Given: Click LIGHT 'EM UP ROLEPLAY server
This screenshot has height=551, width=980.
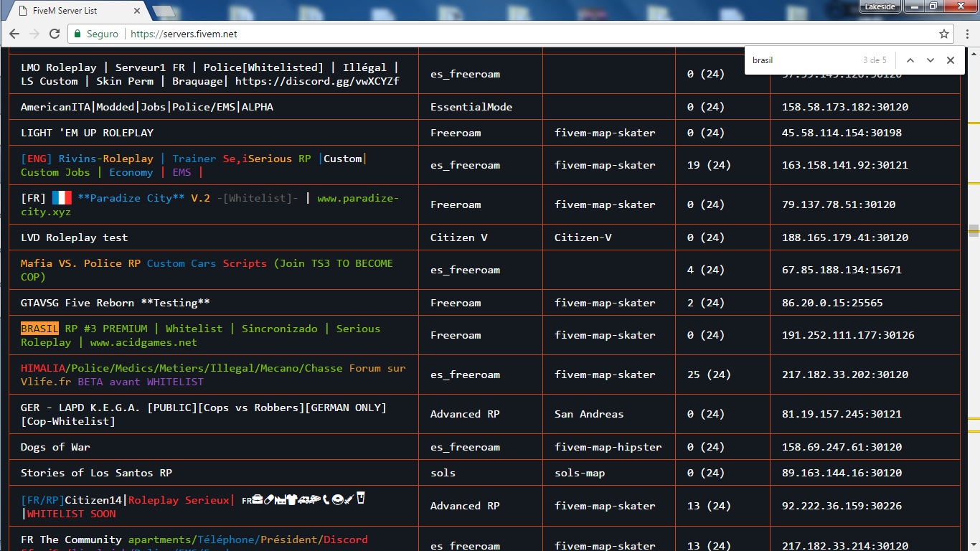Looking at the screenshot, I should [x=87, y=133].
